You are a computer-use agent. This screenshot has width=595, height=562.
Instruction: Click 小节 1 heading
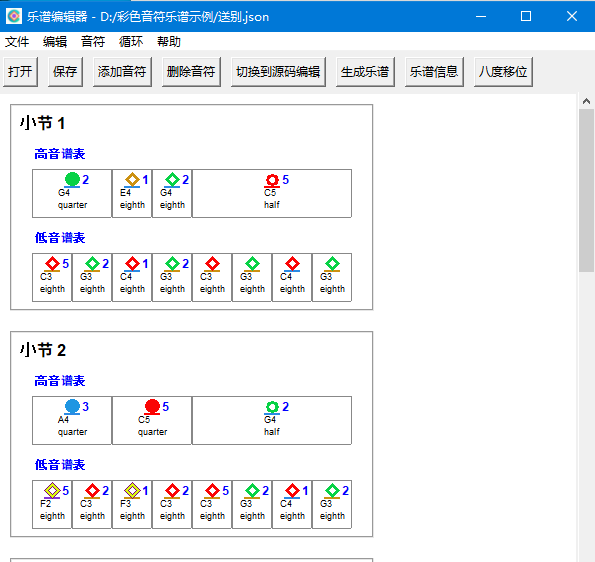pyautogui.click(x=42, y=123)
